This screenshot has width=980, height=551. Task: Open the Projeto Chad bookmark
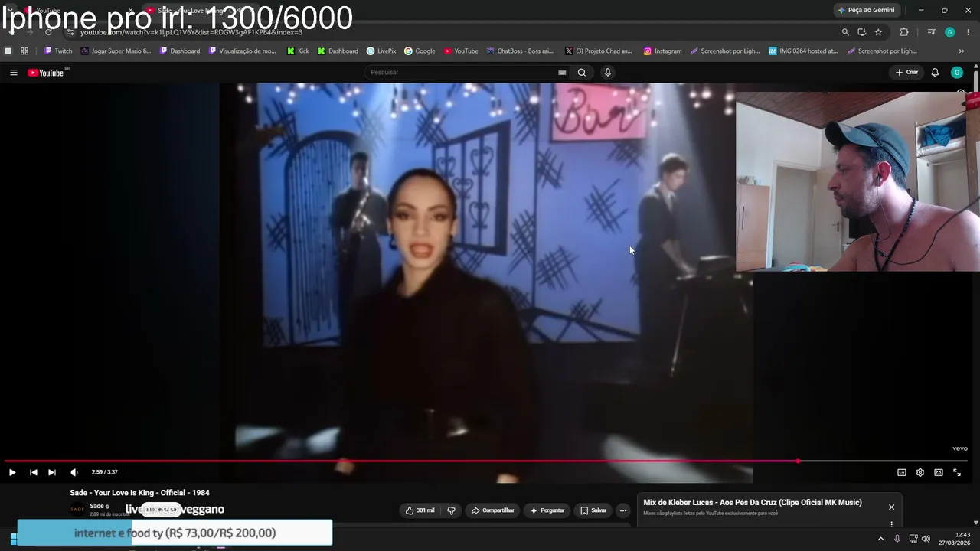(599, 51)
